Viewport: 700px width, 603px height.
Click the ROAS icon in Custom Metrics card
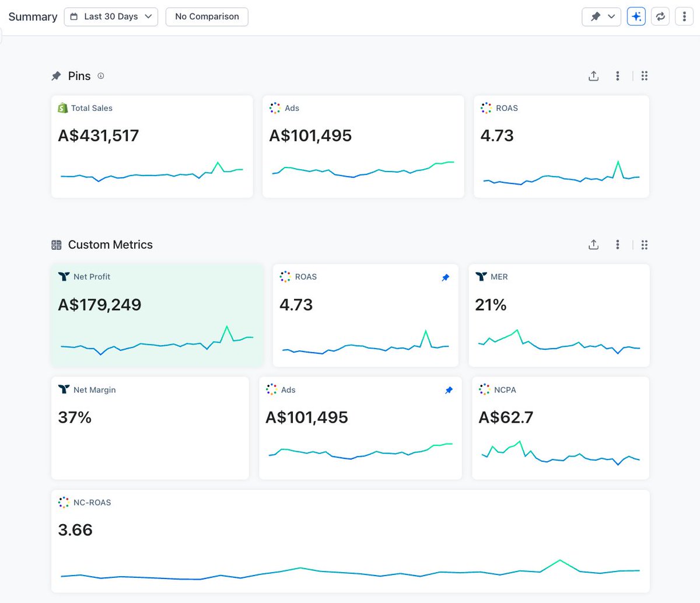coord(285,277)
